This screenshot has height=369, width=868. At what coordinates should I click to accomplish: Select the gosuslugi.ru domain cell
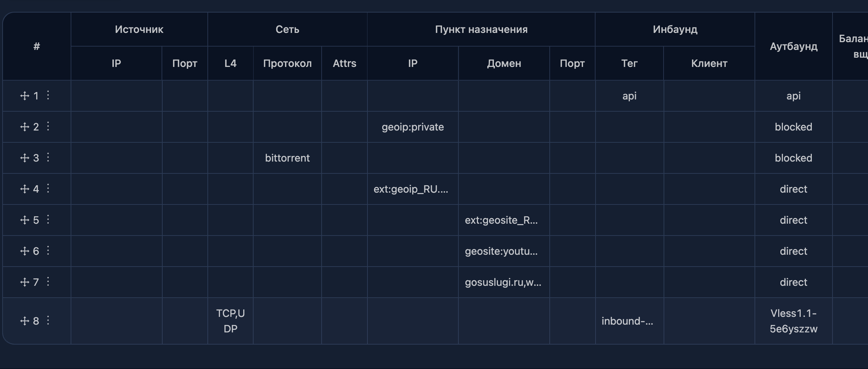coord(504,282)
